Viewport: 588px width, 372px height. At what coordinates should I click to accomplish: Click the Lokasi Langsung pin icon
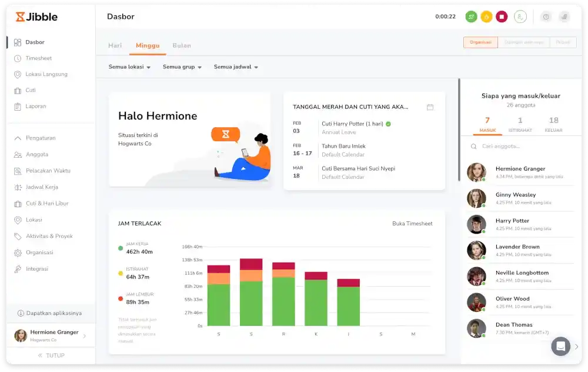(x=18, y=75)
